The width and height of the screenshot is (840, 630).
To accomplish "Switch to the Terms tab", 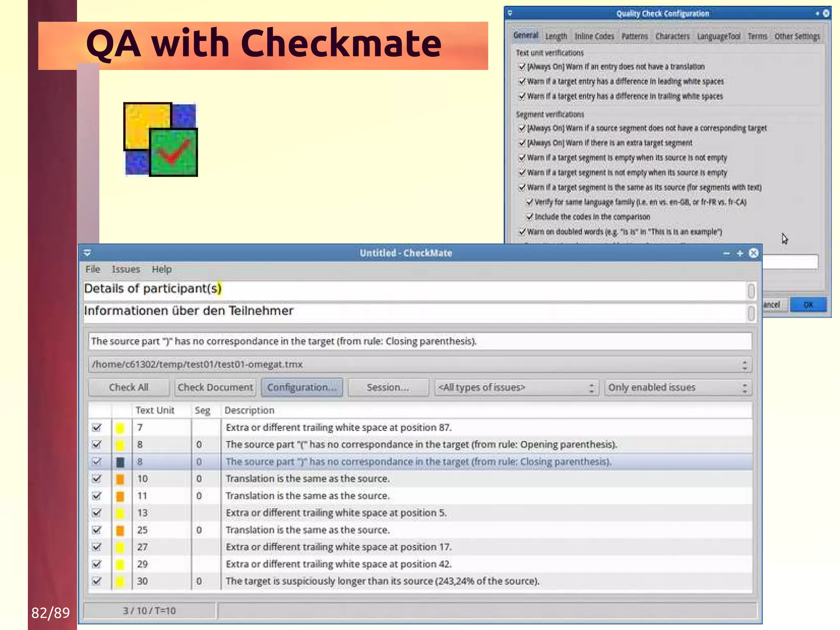I will pos(757,36).
